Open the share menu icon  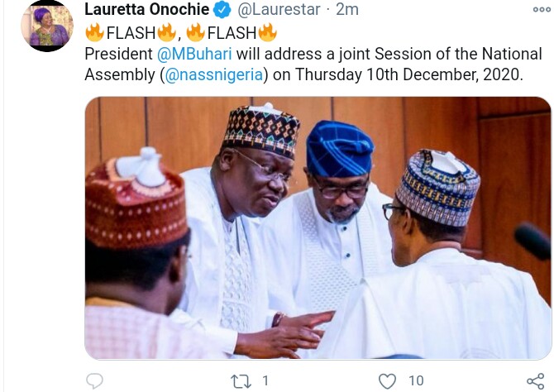[x=535, y=380]
